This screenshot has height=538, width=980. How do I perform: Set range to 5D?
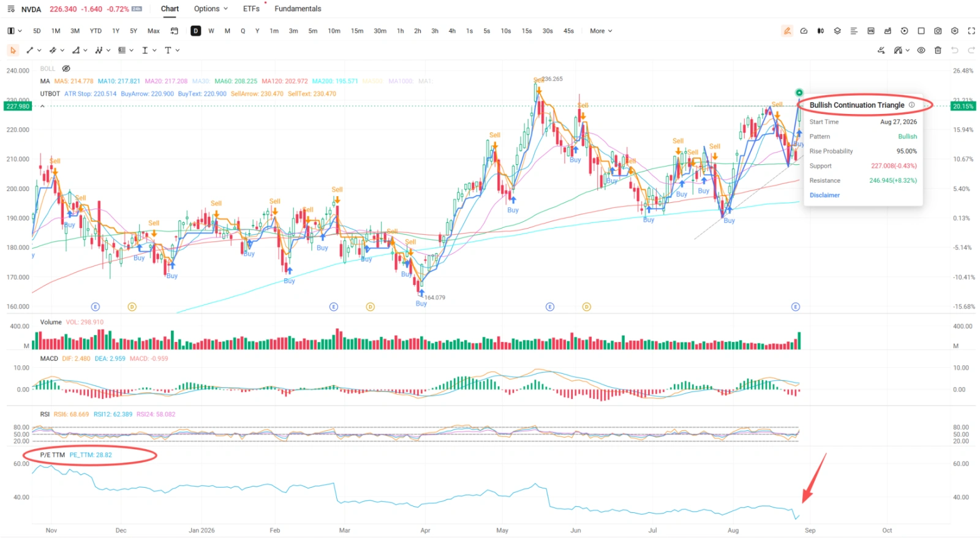coord(37,31)
